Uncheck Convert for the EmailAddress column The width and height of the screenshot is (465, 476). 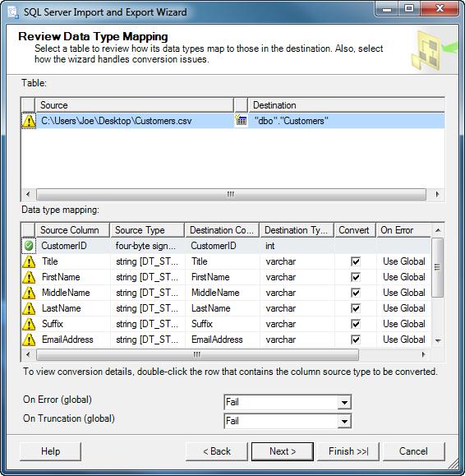tap(356, 340)
